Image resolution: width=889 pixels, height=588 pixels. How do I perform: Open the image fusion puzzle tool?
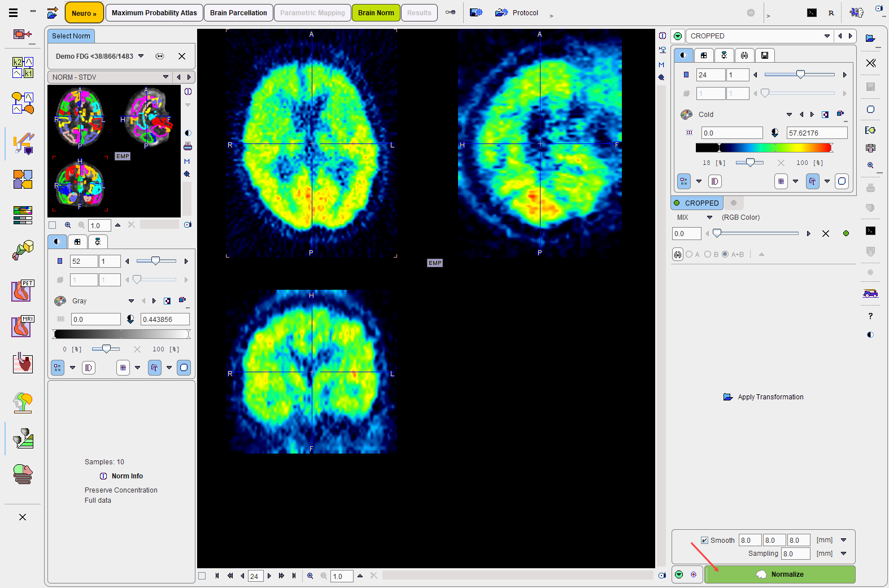(23, 180)
